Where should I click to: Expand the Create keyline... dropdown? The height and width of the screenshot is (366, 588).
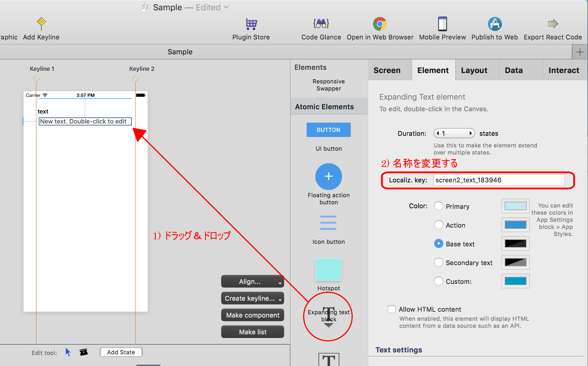pyautogui.click(x=252, y=298)
